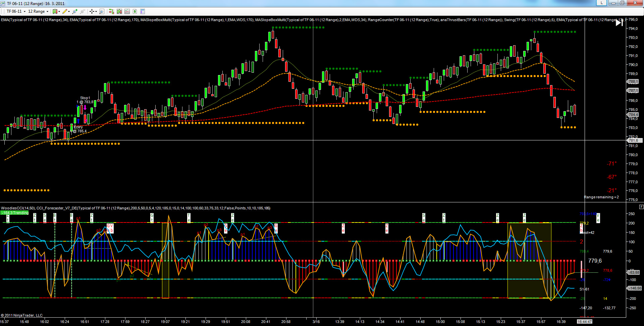Toggle the L link button in title bar
This screenshot has height=326, width=644.
[x=601, y=3]
